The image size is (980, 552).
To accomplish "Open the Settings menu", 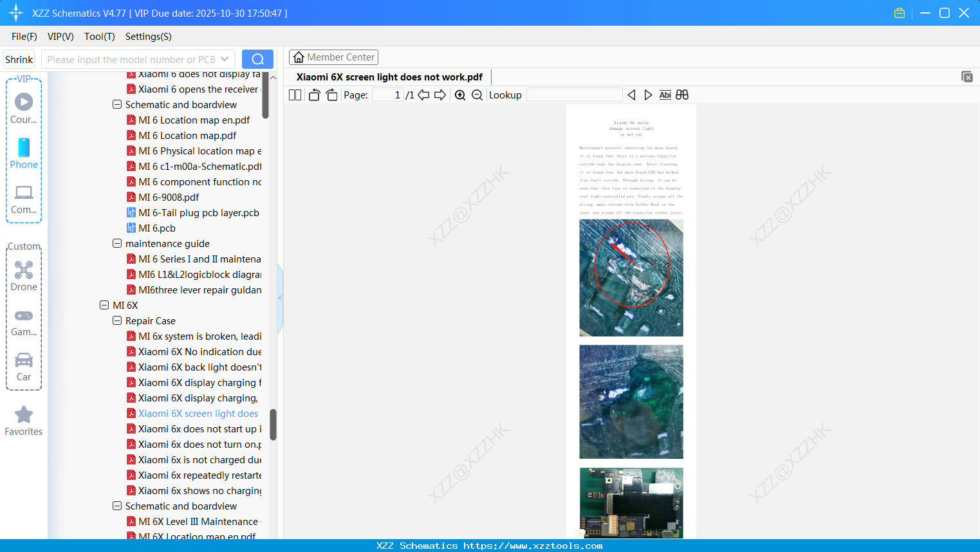I will pos(149,37).
